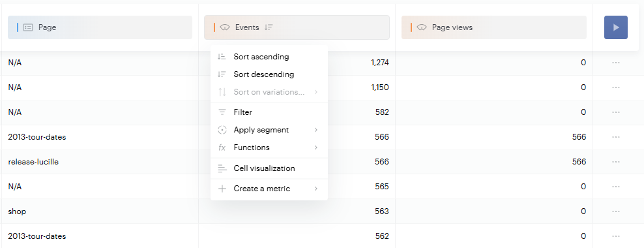Click the Page column header

click(100, 27)
